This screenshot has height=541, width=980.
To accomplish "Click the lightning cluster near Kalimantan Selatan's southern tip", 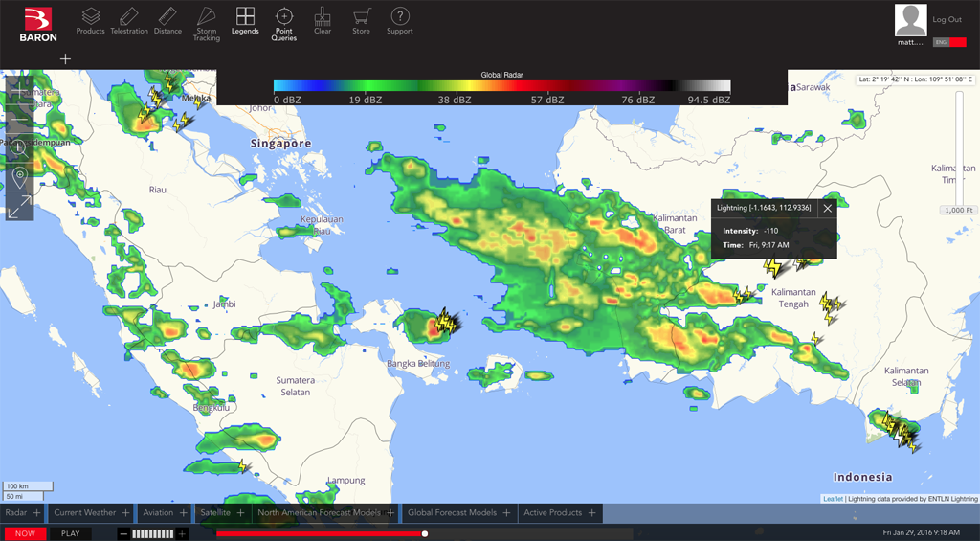I will (x=900, y=431).
